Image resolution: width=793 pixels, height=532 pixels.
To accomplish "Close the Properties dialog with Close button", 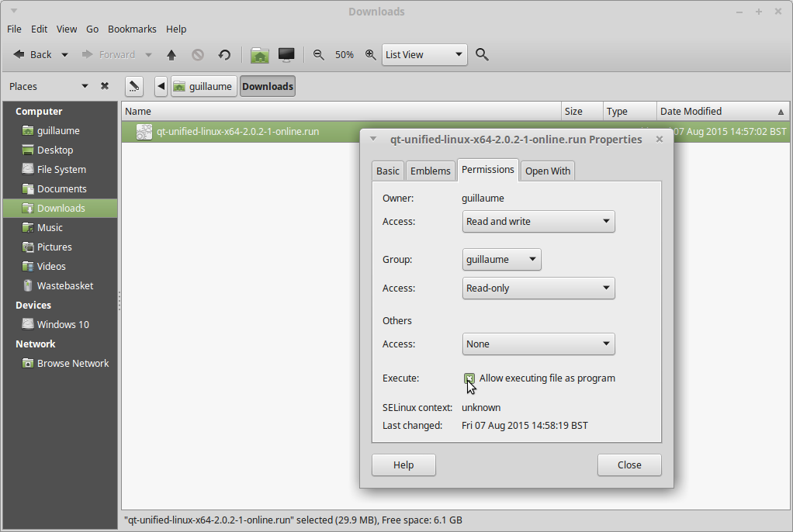I will (629, 465).
